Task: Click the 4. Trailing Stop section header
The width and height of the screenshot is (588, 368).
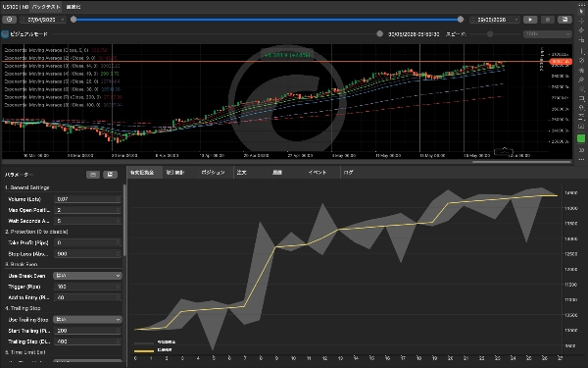Action: (x=23, y=308)
